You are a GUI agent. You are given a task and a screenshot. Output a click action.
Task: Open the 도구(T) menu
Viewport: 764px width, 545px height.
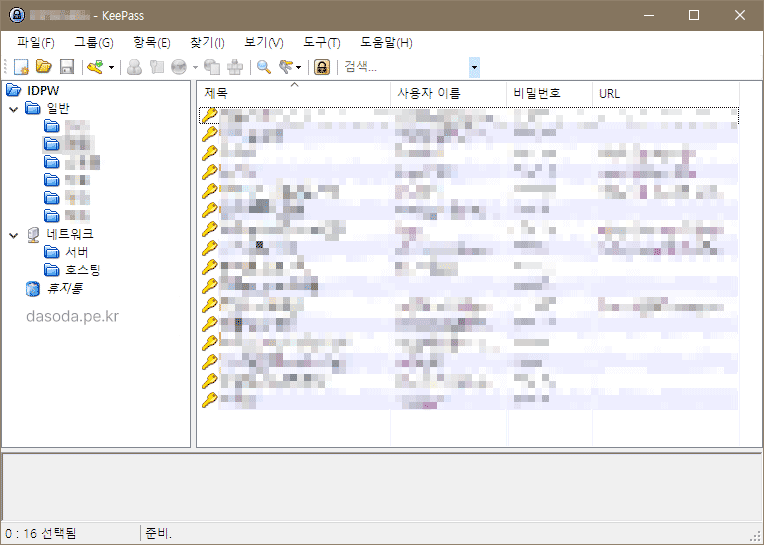(322, 42)
